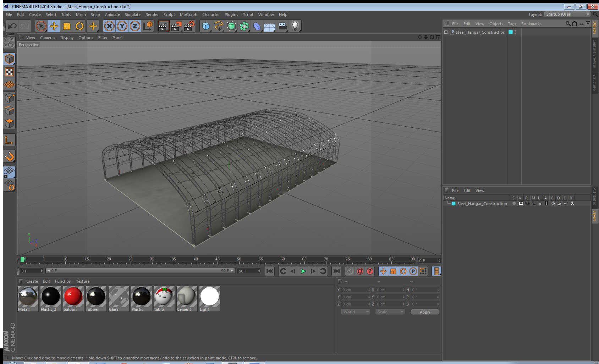The height and width of the screenshot is (364, 599).
Task: Click the X position input field
Action: (356, 290)
